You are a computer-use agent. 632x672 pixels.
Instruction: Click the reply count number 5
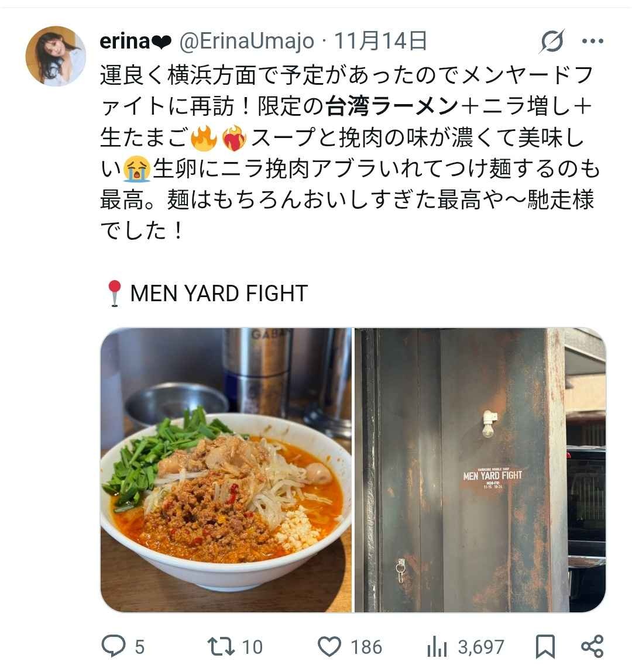tap(140, 647)
